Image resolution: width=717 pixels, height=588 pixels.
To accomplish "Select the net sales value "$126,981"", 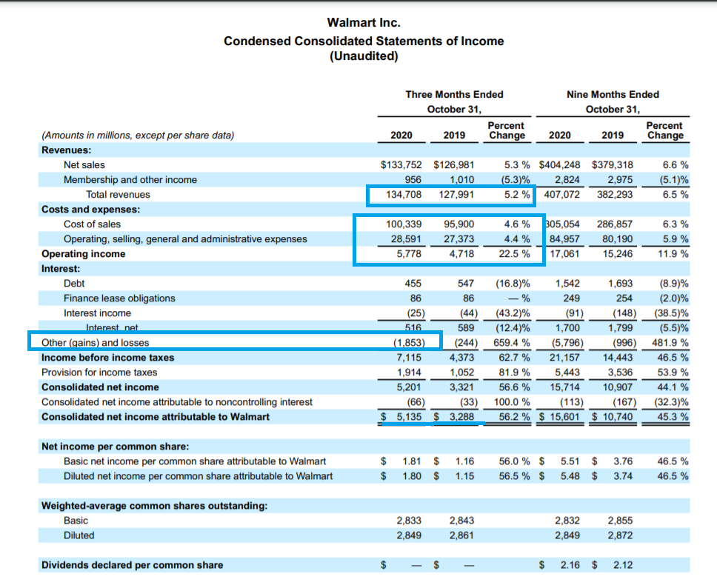I will click(x=453, y=164).
